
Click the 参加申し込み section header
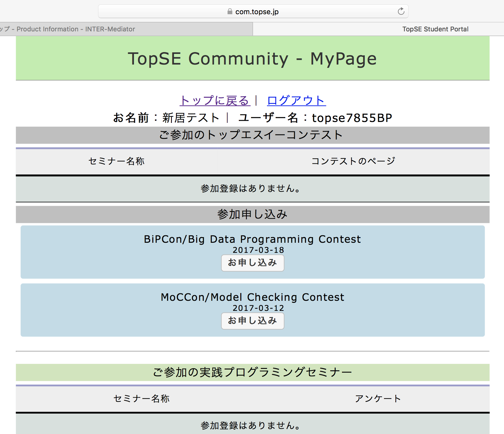click(252, 214)
